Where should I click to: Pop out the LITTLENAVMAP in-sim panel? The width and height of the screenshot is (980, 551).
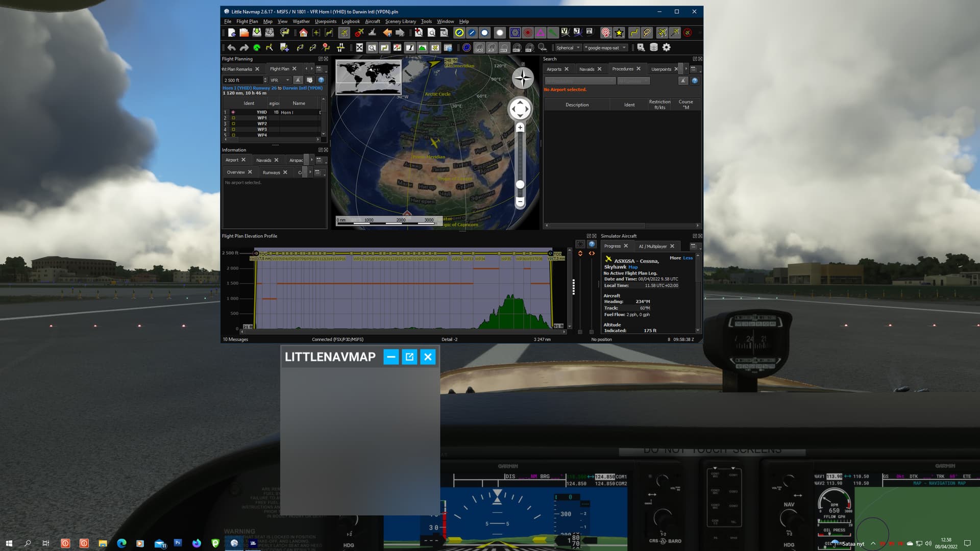point(409,357)
